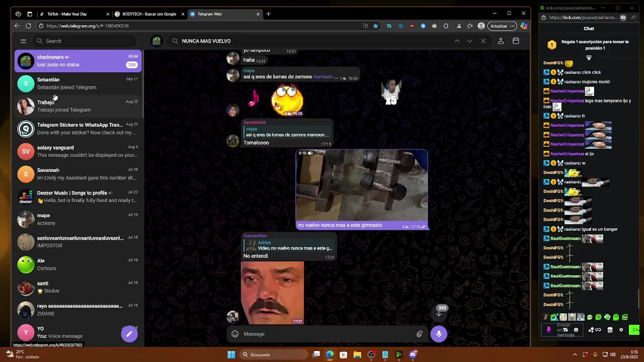
Task: Open the Copilot sidebar icon
Action: coord(524,26)
